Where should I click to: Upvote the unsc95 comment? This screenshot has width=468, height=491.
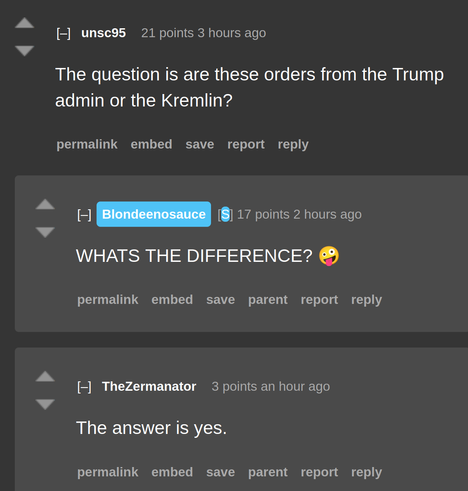(24, 23)
